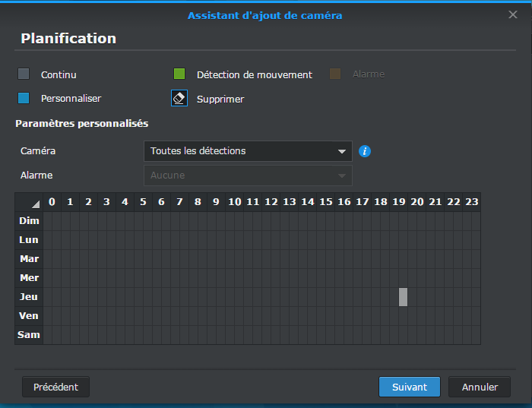Select the entire Dim row header
Screen dimensions: 532x408
pyautogui.click(x=29, y=220)
